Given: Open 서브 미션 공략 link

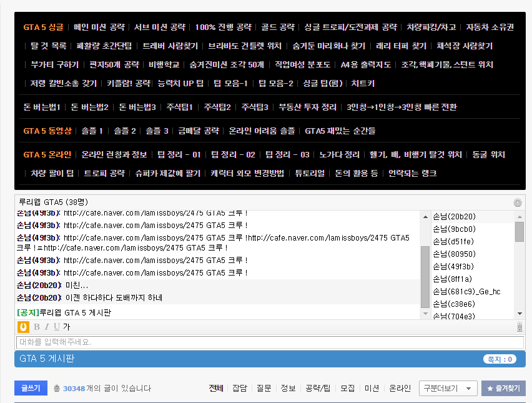Looking at the screenshot, I should [x=160, y=27].
